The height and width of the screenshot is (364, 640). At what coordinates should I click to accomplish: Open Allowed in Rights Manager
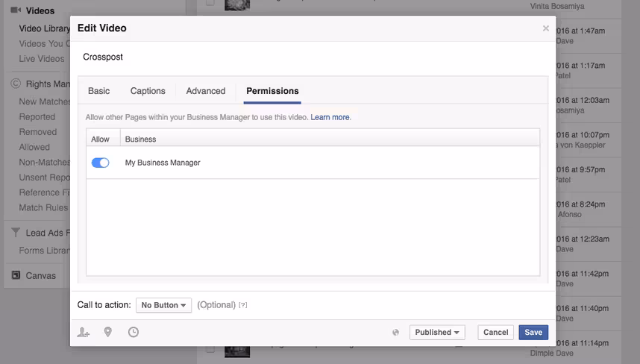[34, 147]
